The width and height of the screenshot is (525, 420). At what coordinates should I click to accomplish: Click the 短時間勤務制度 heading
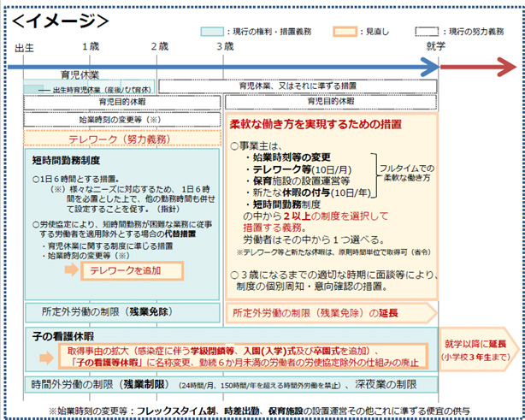coord(66,160)
